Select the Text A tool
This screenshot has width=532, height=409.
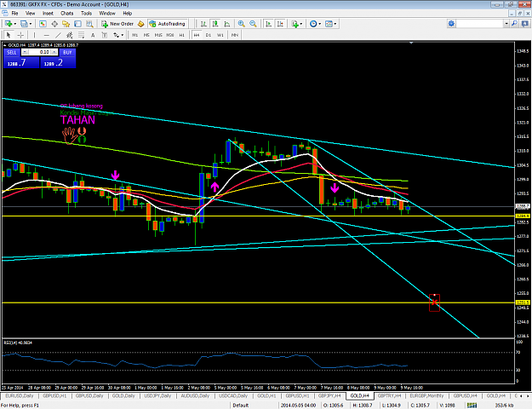pyautogui.click(x=93, y=35)
